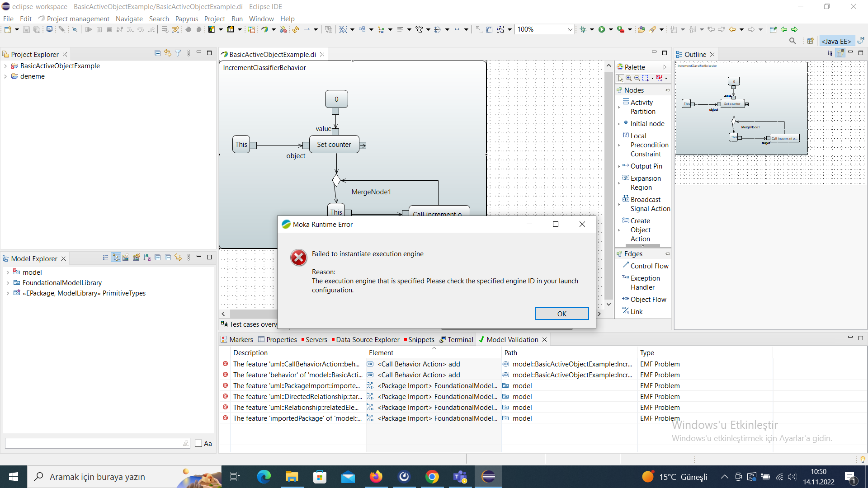Toggle Outline thumbnail overview mode
Image resolution: width=868 pixels, height=488 pixels.
(x=840, y=53)
